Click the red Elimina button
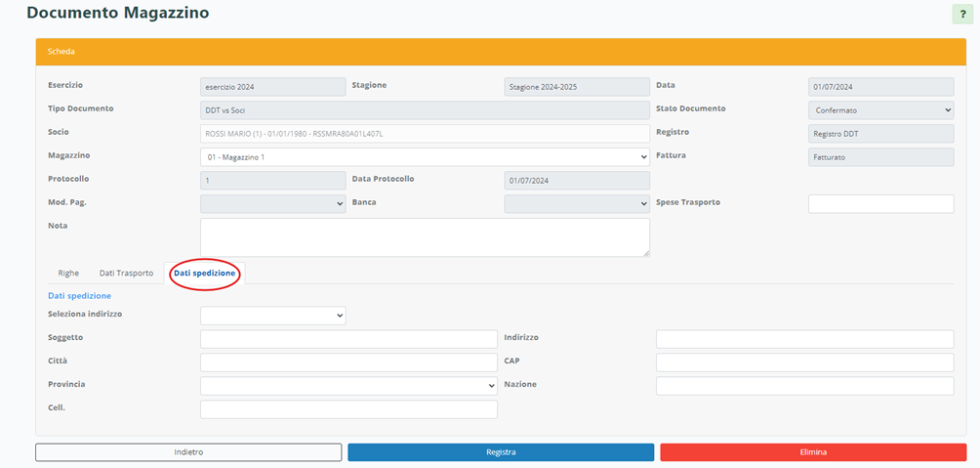Viewport: 980px width, 468px height. [813, 452]
